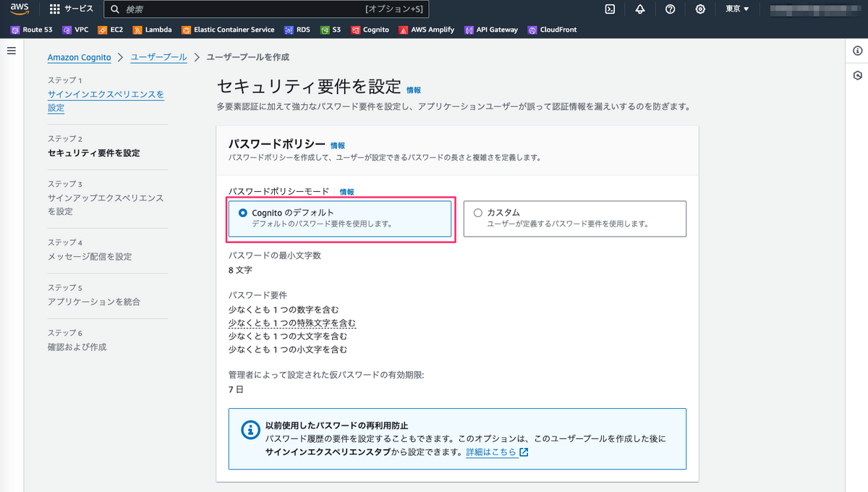Image resolution: width=868 pixels, height=492 pixels.
Task: Click 少なくとも 1 つの小文字を含む requirement text
Action: click(x=288, y=349)
